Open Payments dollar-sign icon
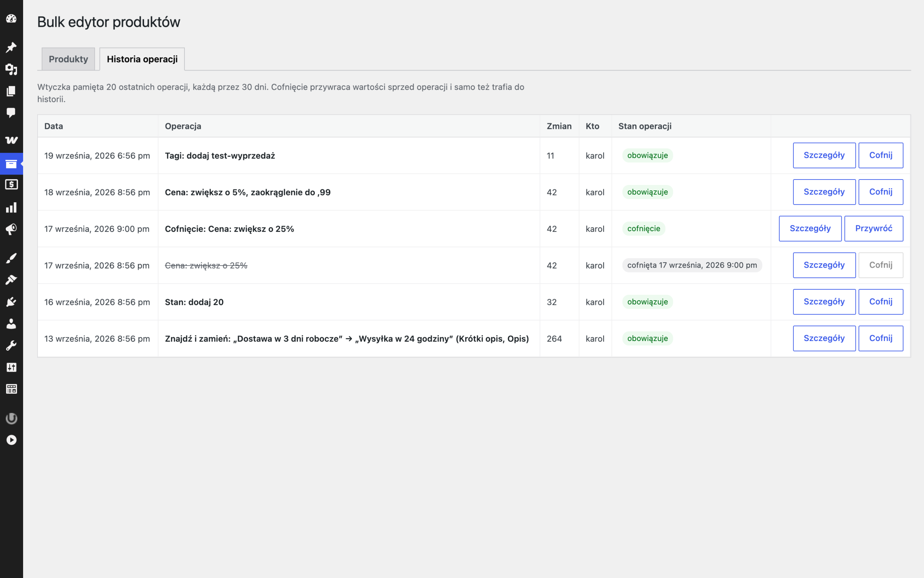This screenshot has width=924, height=578. click(12, 185)
